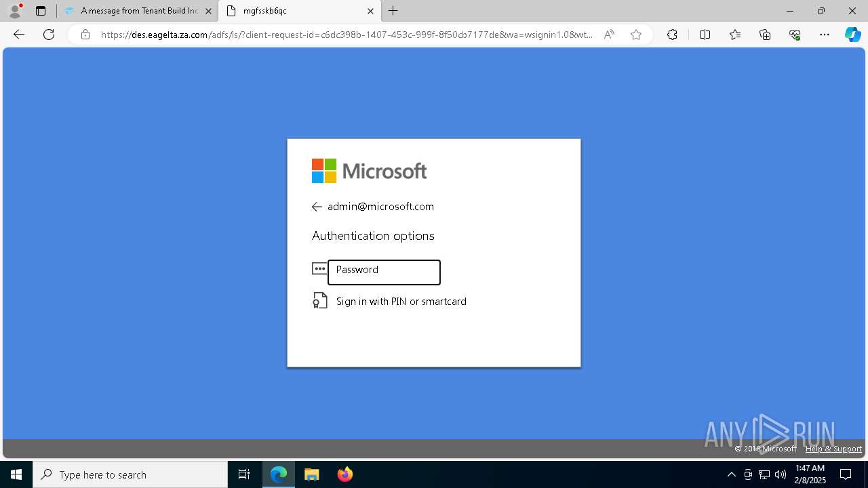Choose the Password authentication option

[x=384, y=272]
